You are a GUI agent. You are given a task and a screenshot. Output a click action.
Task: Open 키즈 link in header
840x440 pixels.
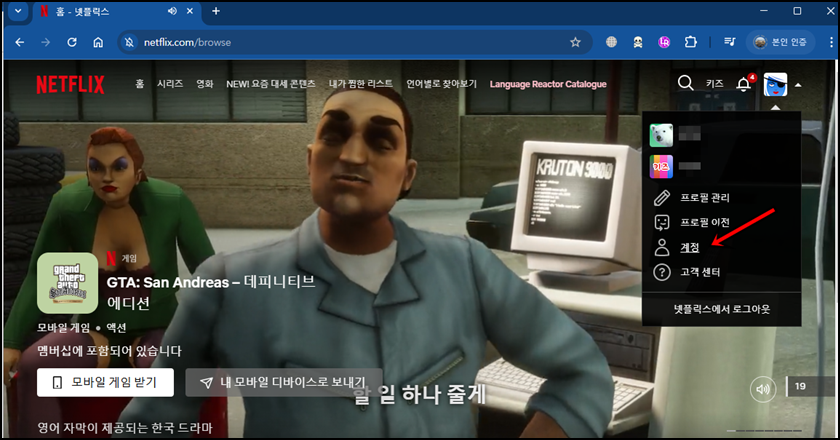tap(715, 84)
